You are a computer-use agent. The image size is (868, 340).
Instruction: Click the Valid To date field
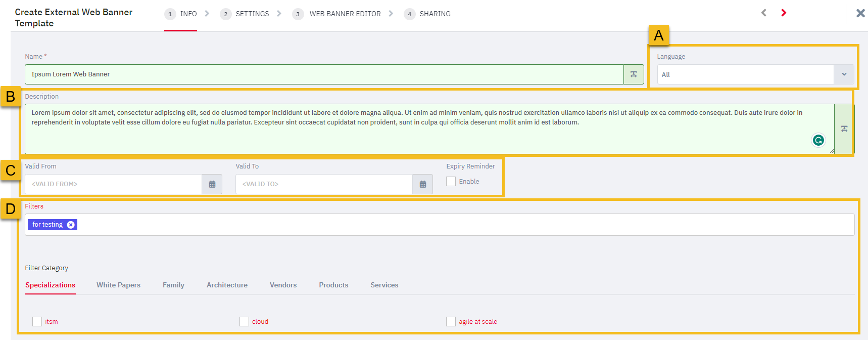tap(324, 184)
